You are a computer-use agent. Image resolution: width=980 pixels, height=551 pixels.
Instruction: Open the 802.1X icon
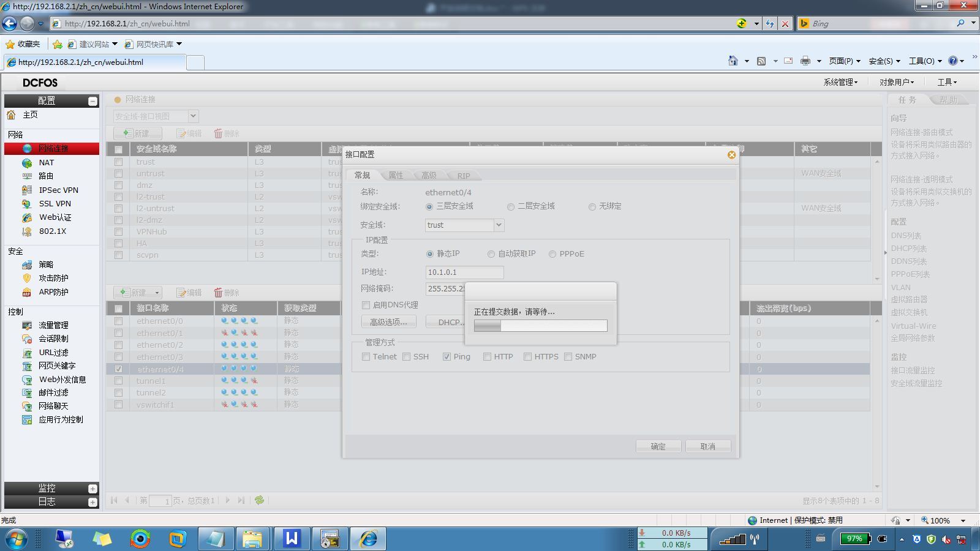(x=27, y=231)
